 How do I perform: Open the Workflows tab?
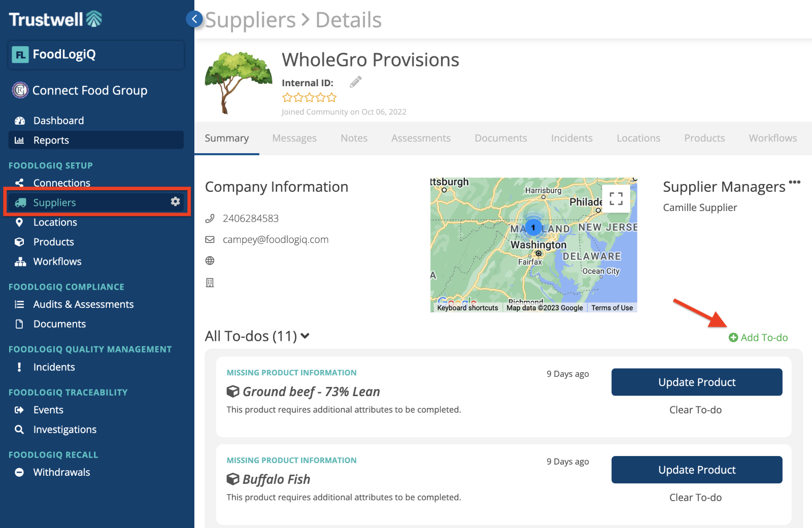coord(773,138)
